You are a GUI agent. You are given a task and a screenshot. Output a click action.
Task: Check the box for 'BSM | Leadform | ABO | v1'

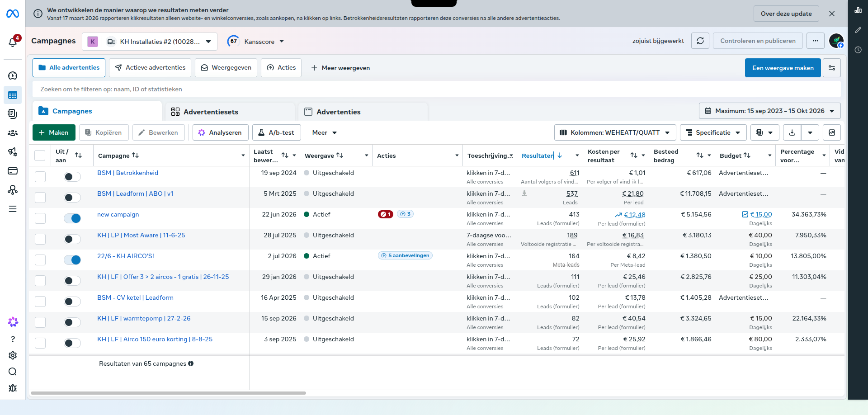pyautogui.click(x=40, y=198)
